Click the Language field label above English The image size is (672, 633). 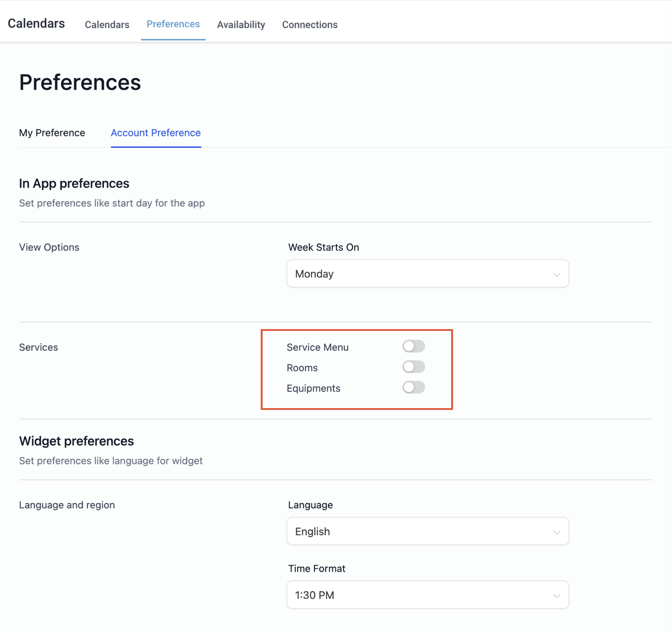point(311,505)
